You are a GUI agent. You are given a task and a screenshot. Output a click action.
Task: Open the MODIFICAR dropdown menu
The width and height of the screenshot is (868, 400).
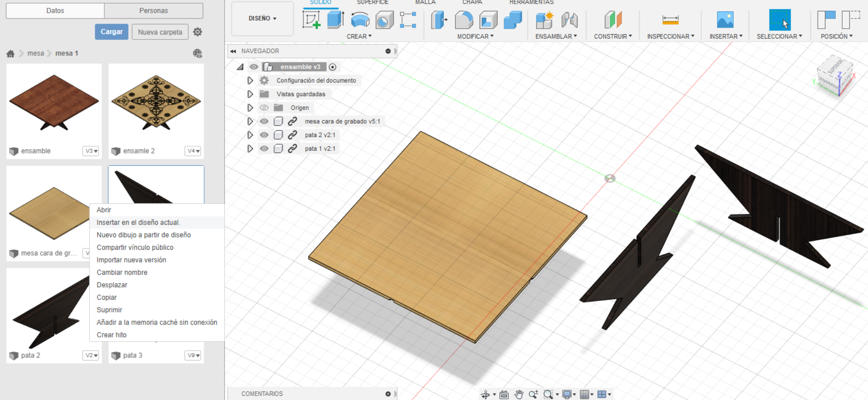click(475, 36)
